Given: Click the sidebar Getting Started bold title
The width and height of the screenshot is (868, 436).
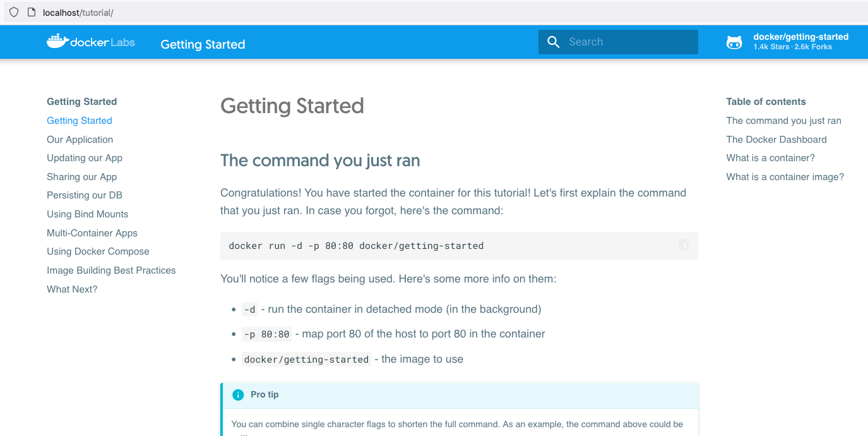Looking at the screenshot, I should [82, 102].
